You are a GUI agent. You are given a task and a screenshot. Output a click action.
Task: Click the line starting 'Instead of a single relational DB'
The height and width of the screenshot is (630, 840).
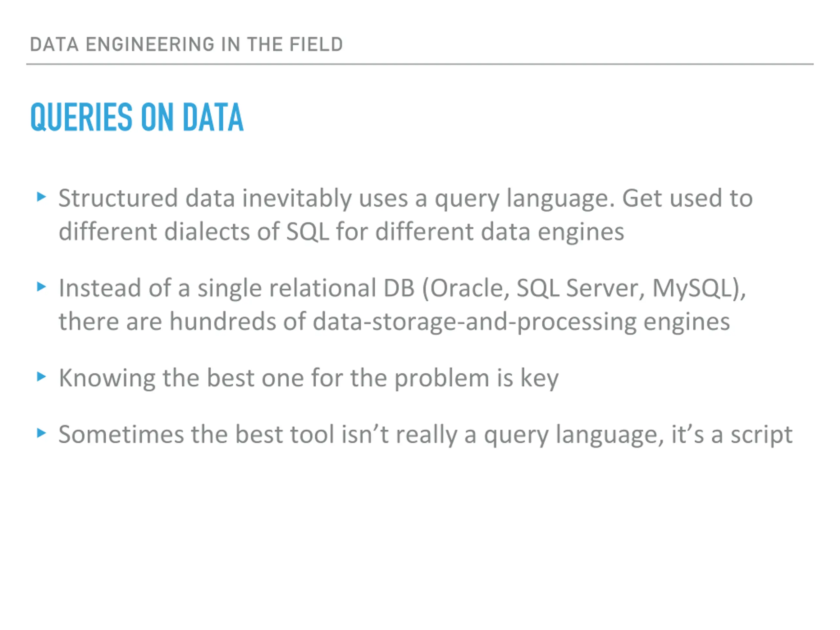click(403, 288)
